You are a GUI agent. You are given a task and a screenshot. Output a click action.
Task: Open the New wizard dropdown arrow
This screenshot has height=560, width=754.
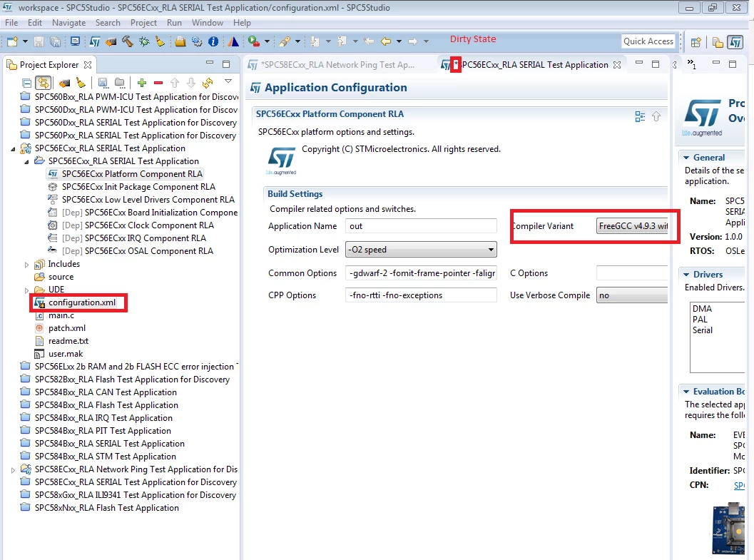tap(25, 42)
